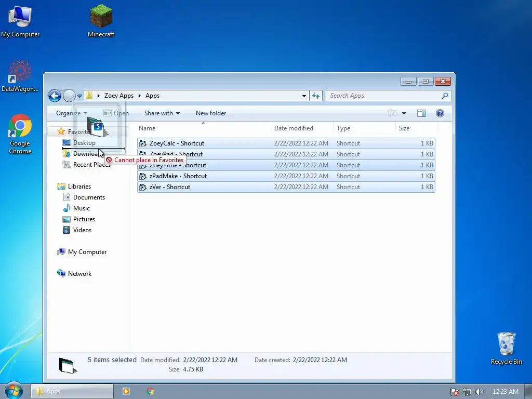Open network tray icon
Screen dimensions: 532x399
point(467,392)
